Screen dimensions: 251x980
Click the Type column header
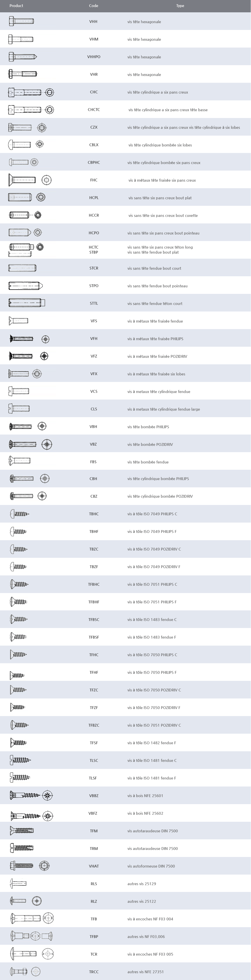180,6
